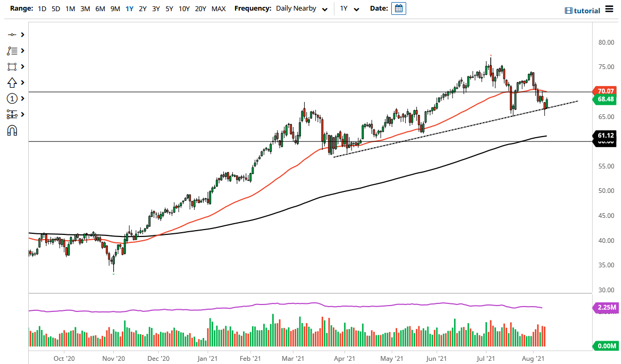Select the MAX range option
Viewport: 621px width, 364px height.
[x=218, y=9]
